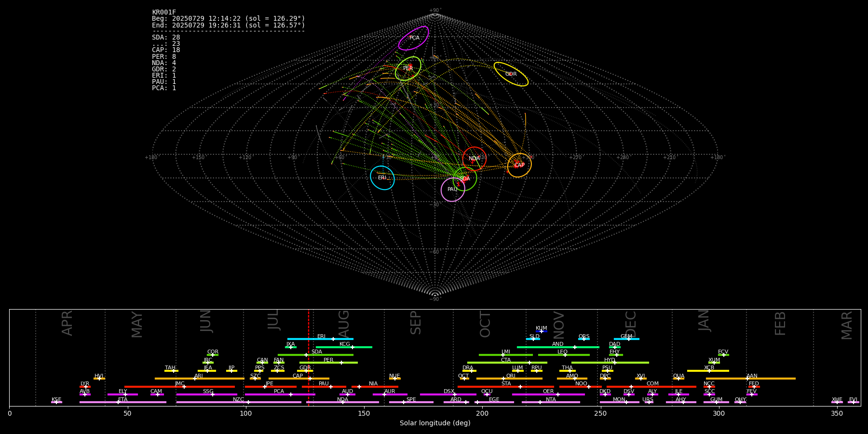Viewport: 868px width, 434px height.
Task: Select the PER radiant circle on sky map
Action: (x=408, y=68)
